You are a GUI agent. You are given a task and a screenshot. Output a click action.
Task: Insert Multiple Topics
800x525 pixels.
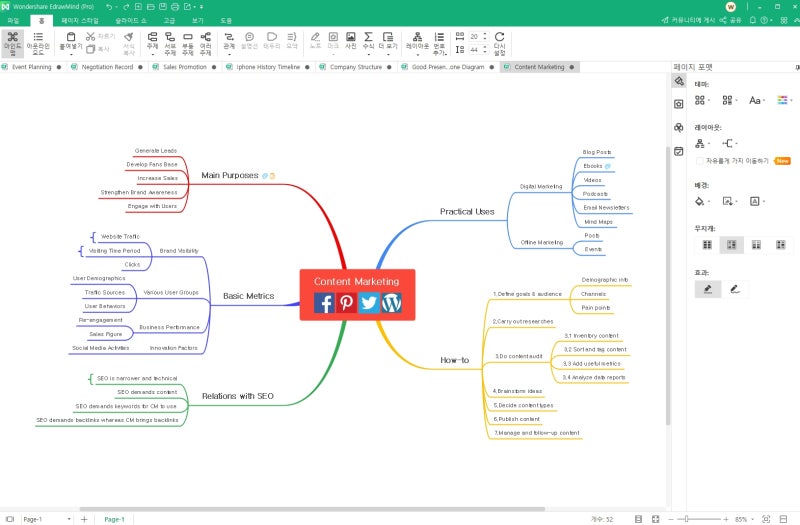click(x=206, y=43)
